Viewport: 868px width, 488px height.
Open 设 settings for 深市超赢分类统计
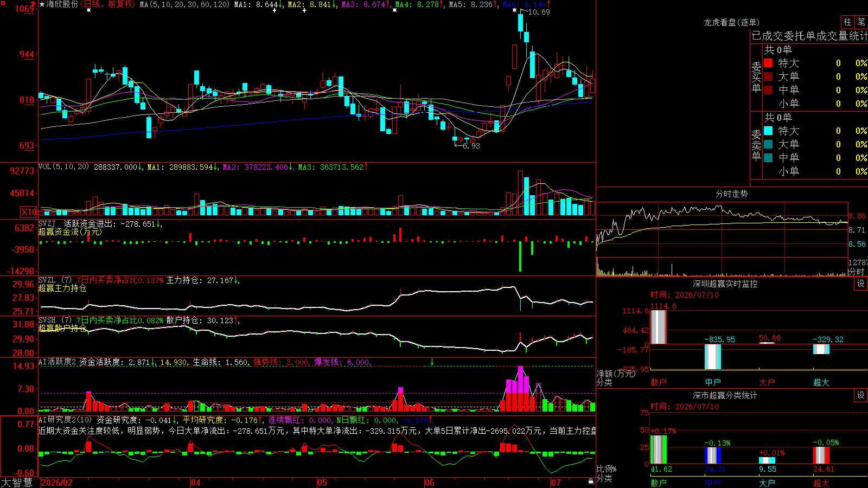tap(861, 395)
